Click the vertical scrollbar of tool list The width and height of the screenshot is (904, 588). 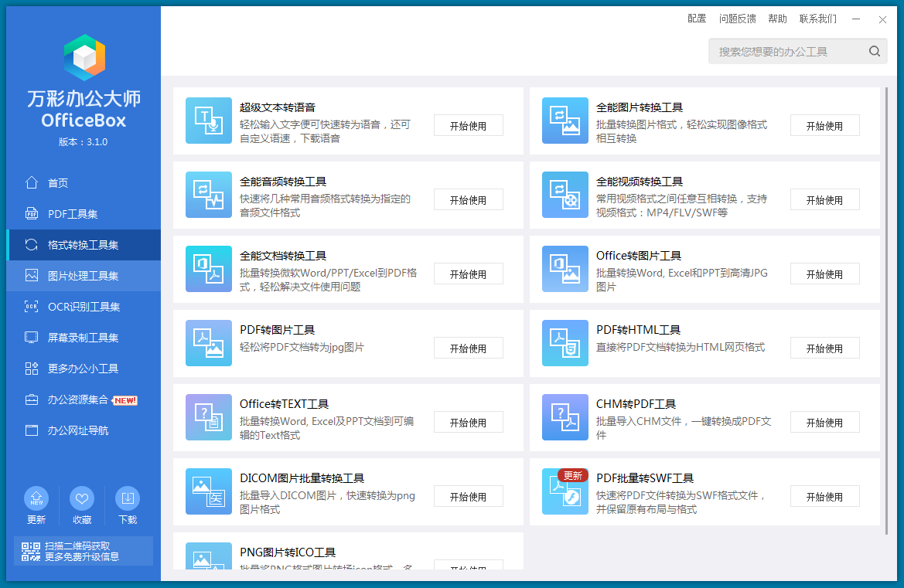pyautogui.click(x=885, y=309)
